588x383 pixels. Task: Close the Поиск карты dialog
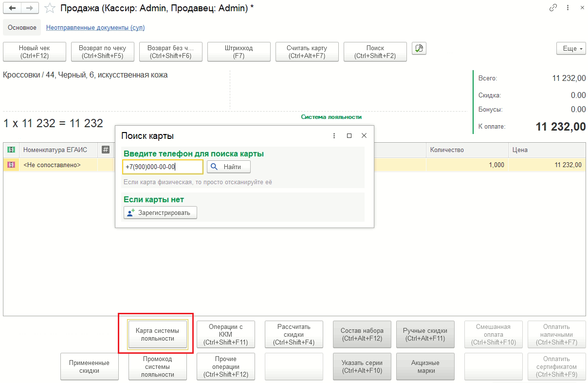pyautogui.click(x=364, y=136)
